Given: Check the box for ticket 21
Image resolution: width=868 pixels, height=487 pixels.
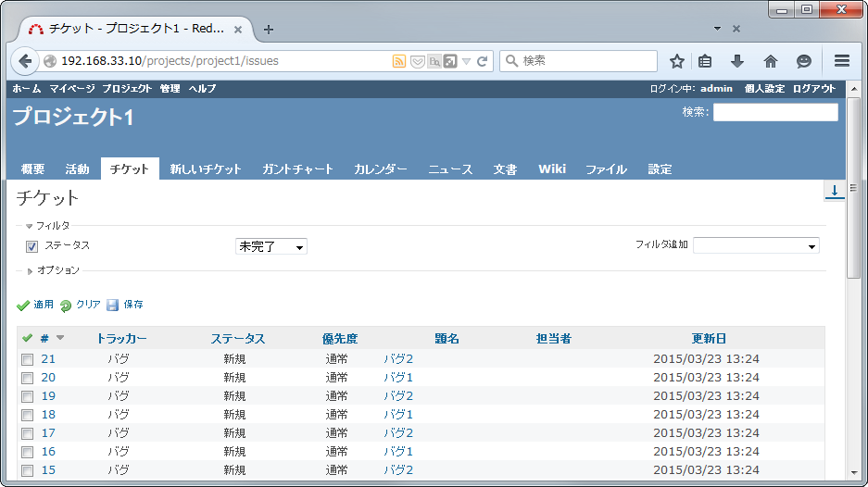Looking at the screenshot, I should tap(27, 360).
